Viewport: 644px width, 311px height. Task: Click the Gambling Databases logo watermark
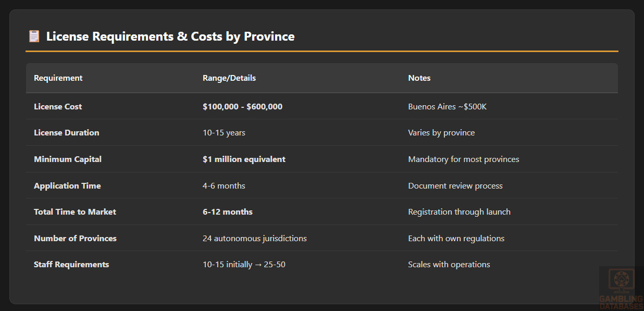(621, 288)
